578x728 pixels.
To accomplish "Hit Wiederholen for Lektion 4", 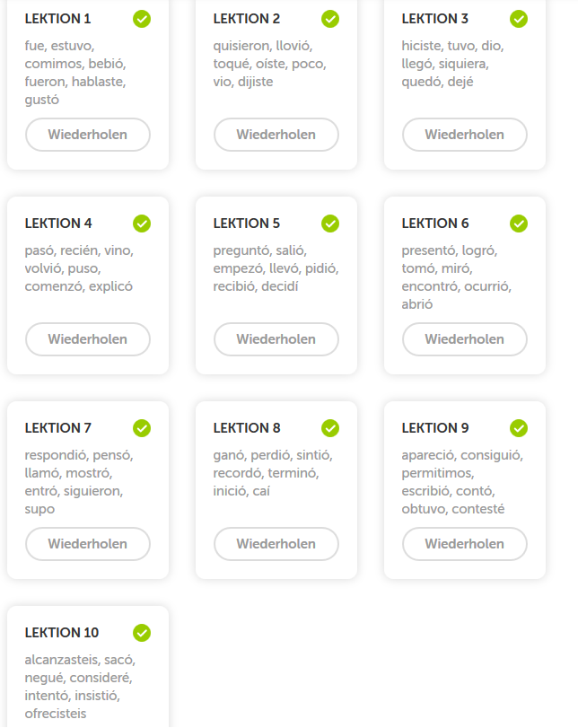I will coord(88,339).
